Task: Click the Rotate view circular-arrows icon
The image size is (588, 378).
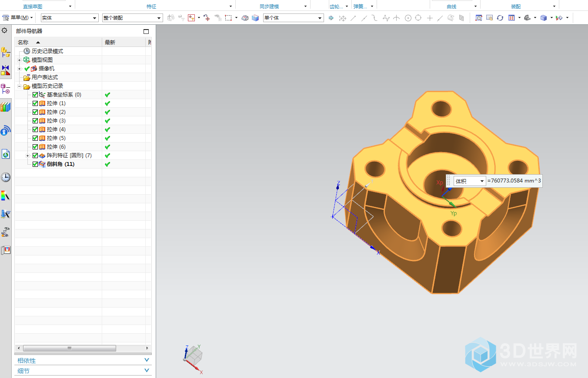Action: click(x=500, y=18)
